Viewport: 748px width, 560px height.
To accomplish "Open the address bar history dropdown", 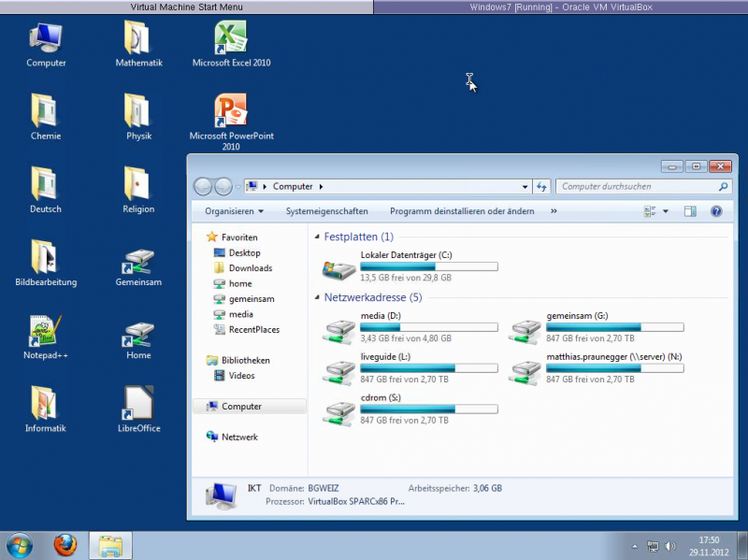I will tap(525, 186).
